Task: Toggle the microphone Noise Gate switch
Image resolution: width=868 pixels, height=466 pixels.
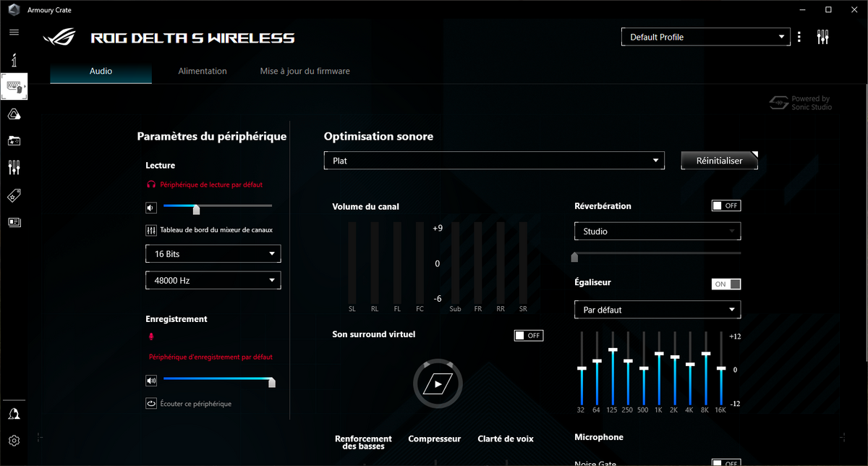Action: coord(726,463)
